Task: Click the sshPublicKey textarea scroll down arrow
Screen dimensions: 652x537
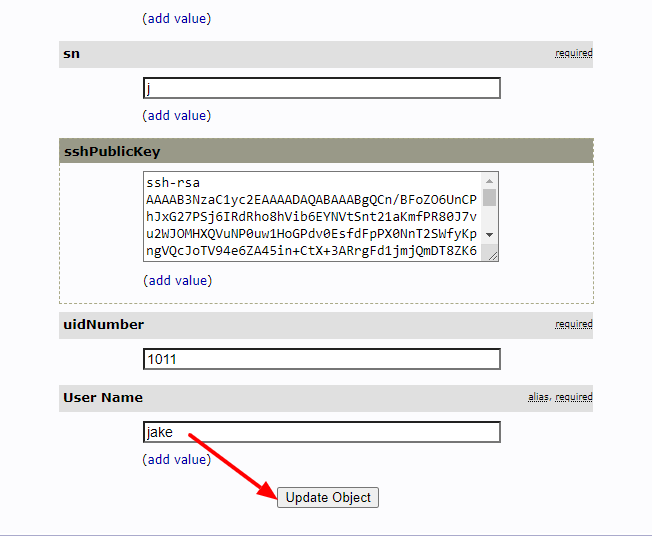Action: point(489,235)
